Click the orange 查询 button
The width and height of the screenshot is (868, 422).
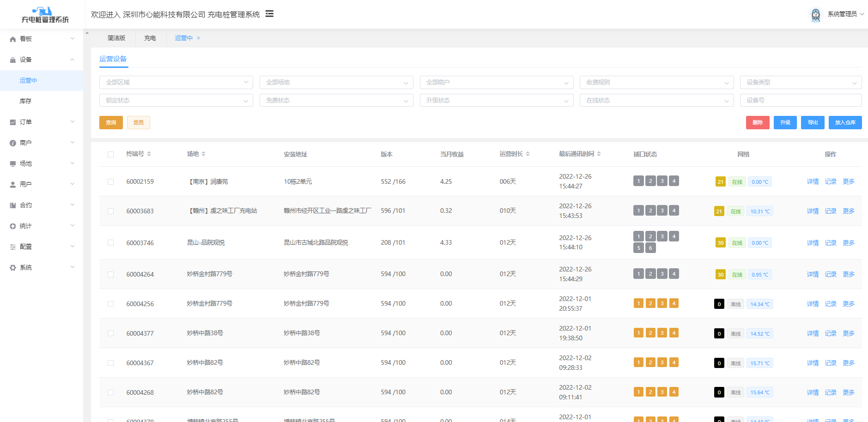coord(111,122)
